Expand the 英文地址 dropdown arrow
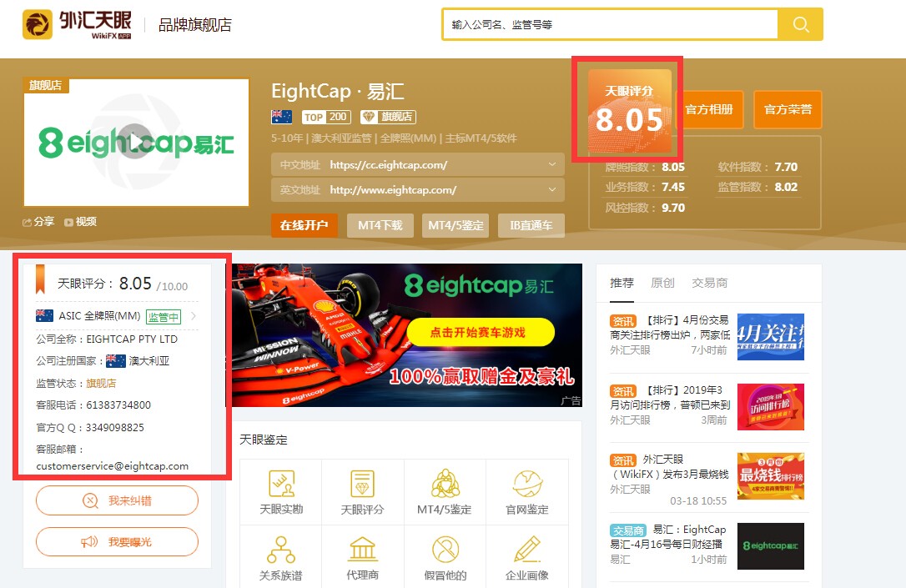This screenshot has width=906, height=588. tap(551, 189)
